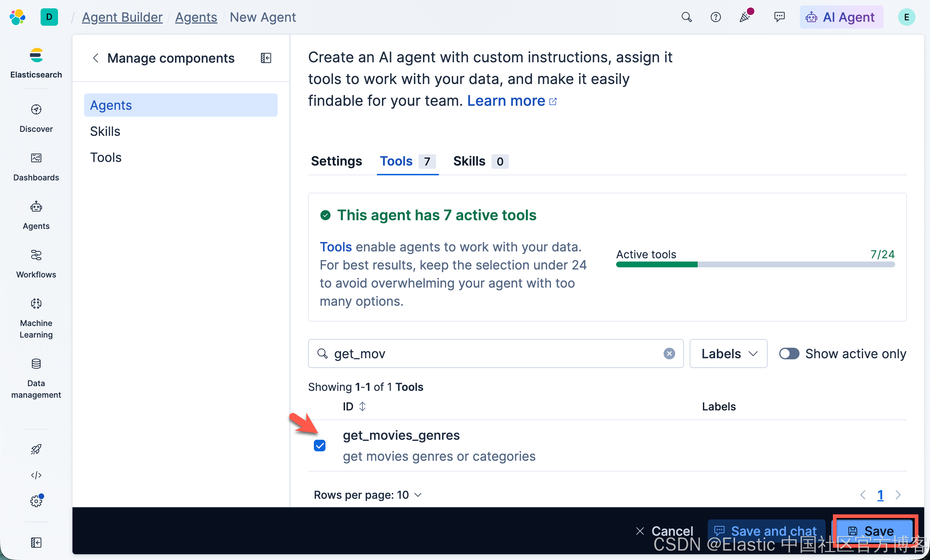Clear the get_mov search text

tap(669, 353)
